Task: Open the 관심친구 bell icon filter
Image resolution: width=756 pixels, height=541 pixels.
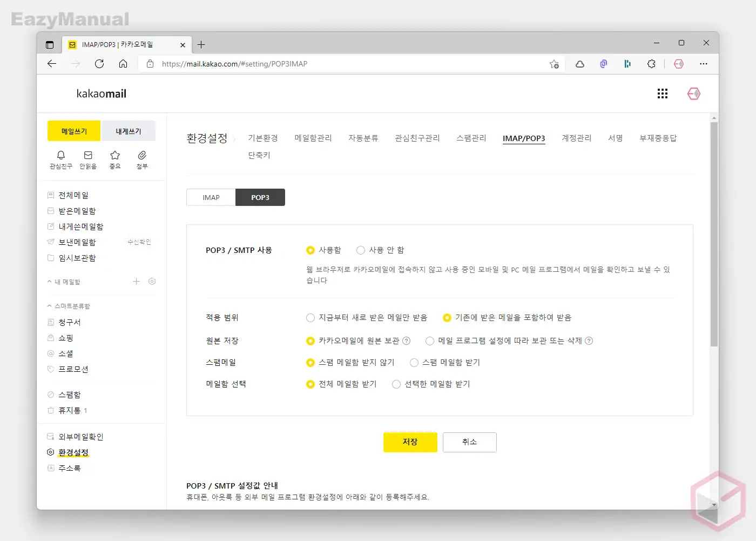Action: point(61,160)
